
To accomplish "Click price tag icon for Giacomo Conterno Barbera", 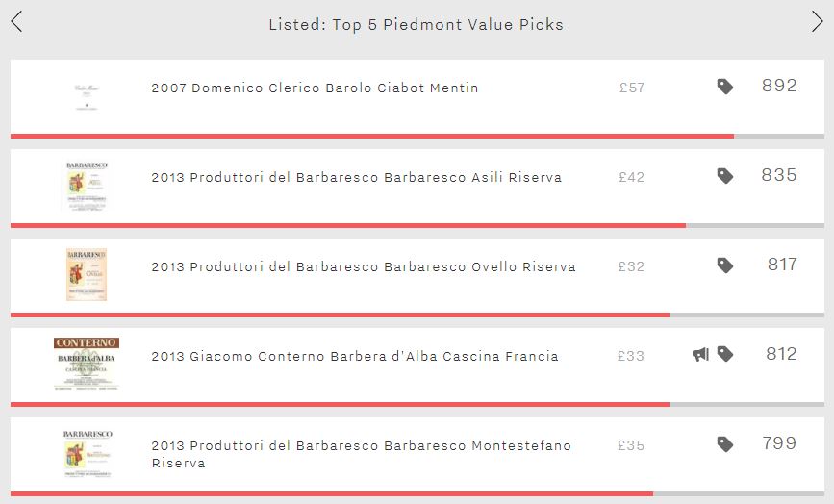I will (x=725, y=354).
